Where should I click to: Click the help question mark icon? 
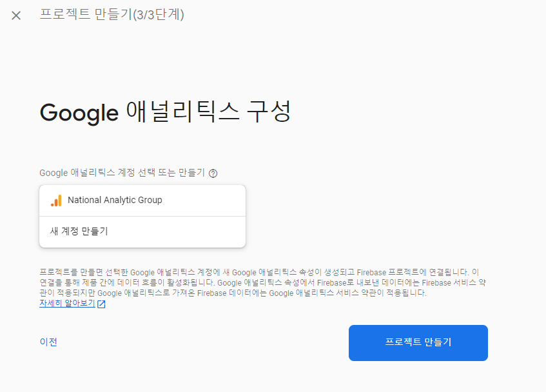pyautogui.click(x=213, y=173)
